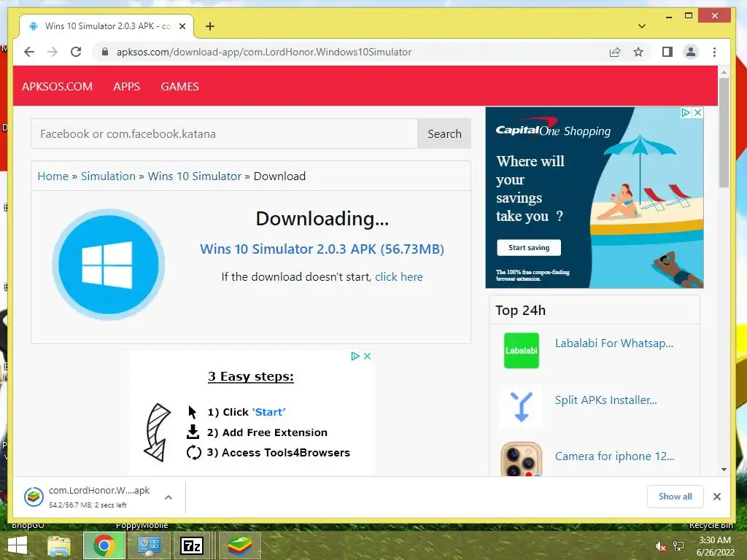The image size is (747, 560).
Task: Open the Split APKs Installer arrow icon
Action: point(521,407)
